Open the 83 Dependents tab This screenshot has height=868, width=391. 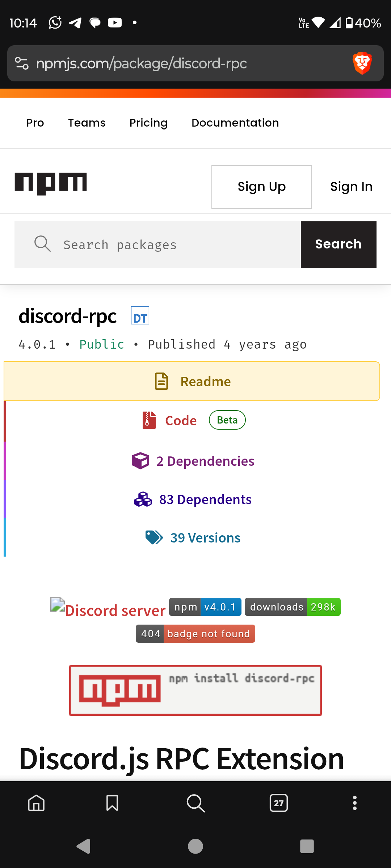pyautogui.click(x=192, y=499)
